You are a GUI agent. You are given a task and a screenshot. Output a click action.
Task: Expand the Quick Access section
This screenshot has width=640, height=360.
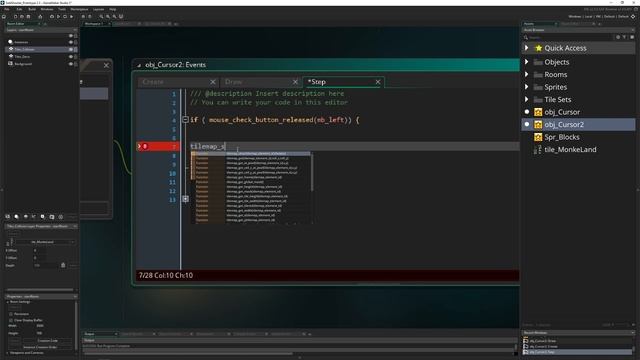click(x=527, y=48)
